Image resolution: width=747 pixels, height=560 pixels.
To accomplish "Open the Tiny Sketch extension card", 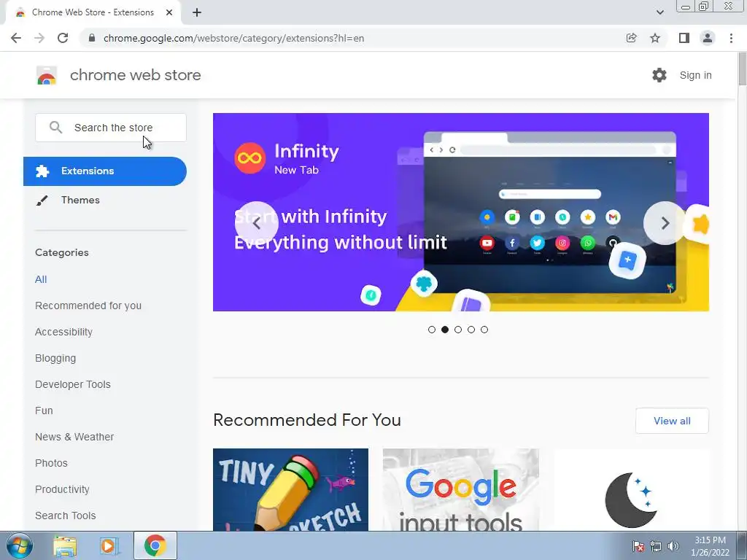I will tap(290, 489).
